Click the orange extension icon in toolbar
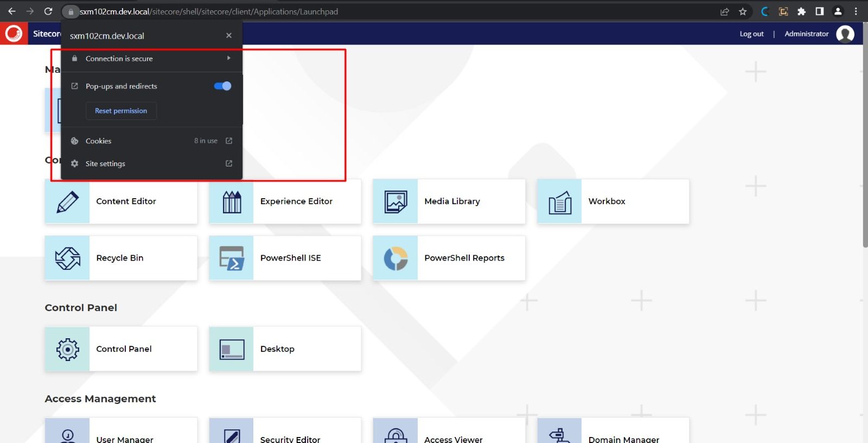The width and height of the screenshot is (868, 443). tap(783, 11)
